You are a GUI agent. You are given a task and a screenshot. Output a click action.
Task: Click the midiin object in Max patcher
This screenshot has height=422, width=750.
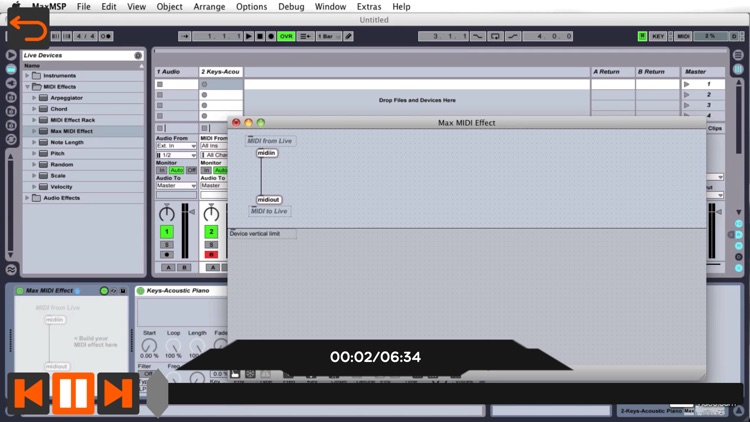pyautogui.click(x=267, y=153)
